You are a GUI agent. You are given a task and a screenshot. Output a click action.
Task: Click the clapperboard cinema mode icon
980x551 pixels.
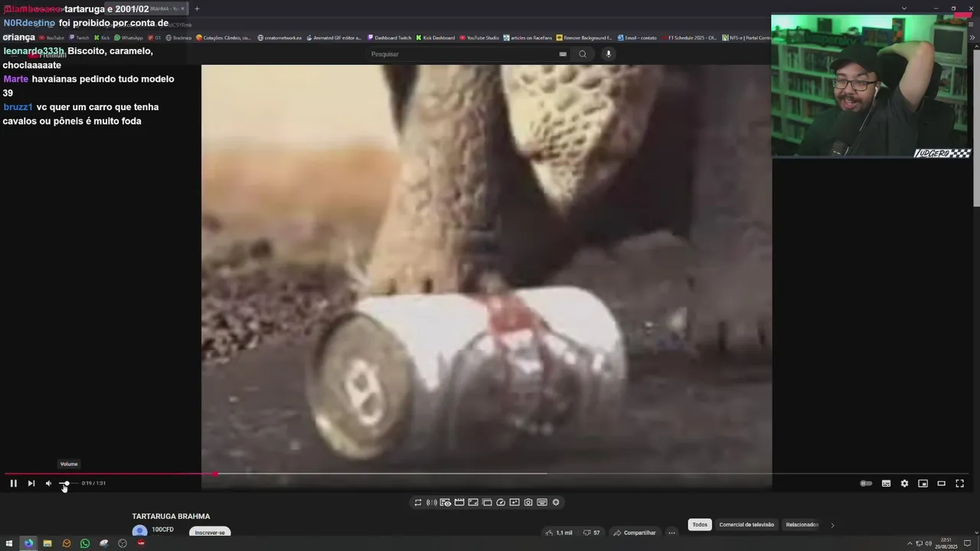pyautogui.click(x=459, y=502)
